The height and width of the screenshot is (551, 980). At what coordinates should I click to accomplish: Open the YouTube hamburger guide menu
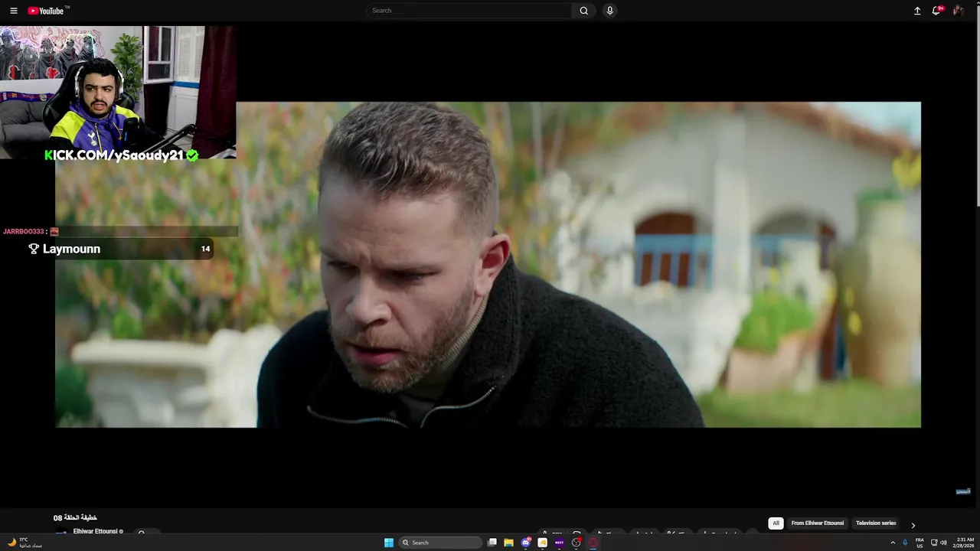(x=14, y=11)
